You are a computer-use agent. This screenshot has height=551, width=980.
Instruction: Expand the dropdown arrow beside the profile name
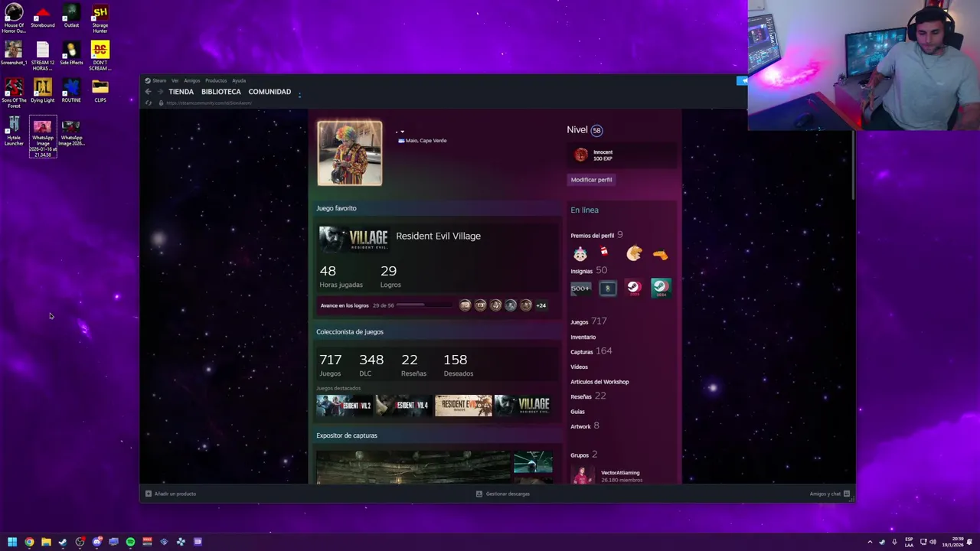click(402, 132)
